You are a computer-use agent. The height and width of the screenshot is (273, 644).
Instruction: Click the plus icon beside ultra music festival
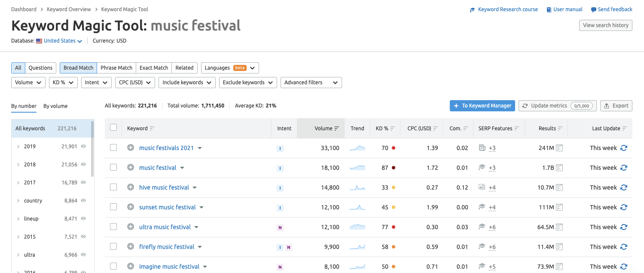(131, 227)
